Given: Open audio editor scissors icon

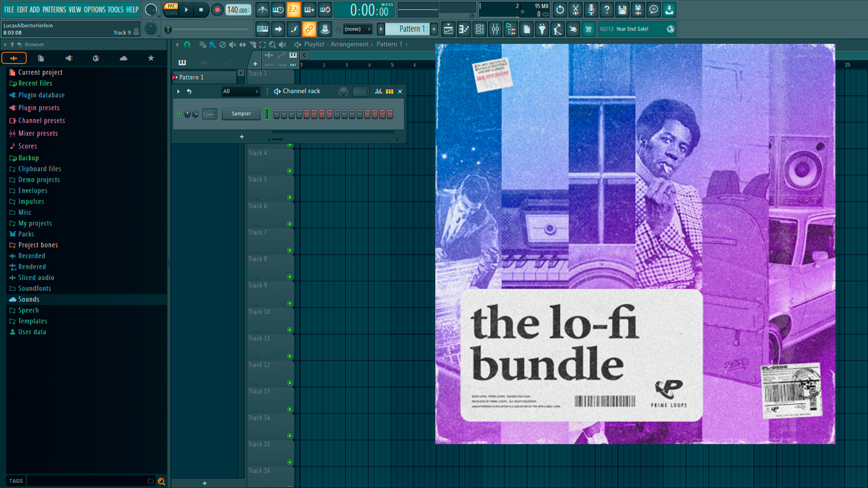Looking at the screenshot, I should (x=576, y=10).
